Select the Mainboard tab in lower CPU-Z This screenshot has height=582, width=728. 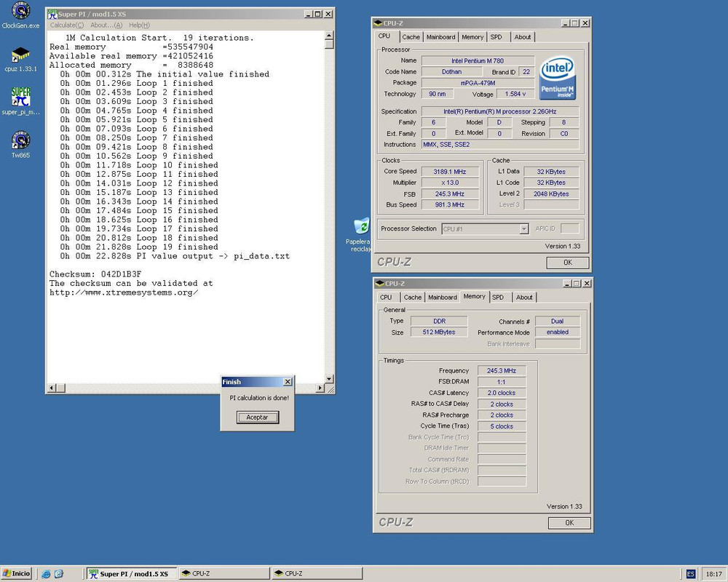[x=443, y=298]
